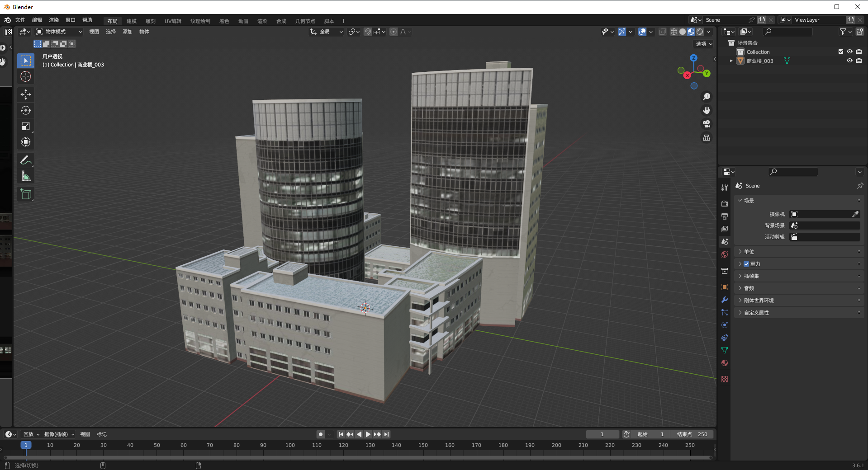Expand the 单位 units panel
The width and height of the screenshot is (868, 470).
(749, 252)
